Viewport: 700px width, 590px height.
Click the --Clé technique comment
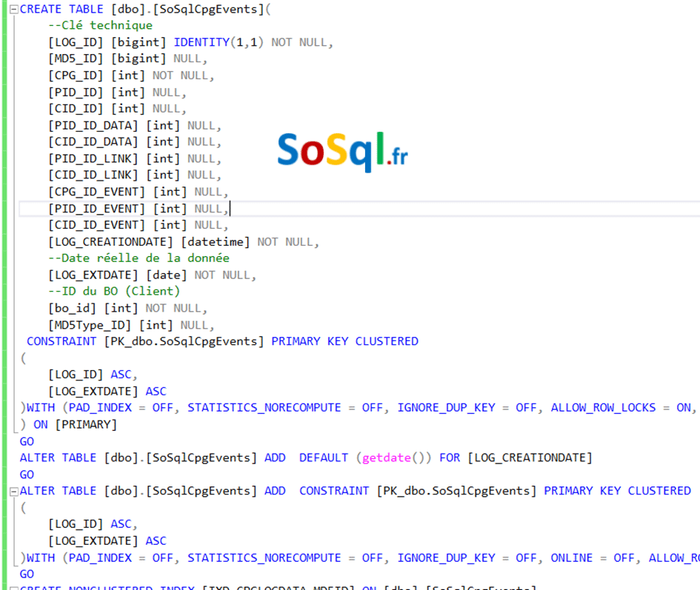pos(100,25)
